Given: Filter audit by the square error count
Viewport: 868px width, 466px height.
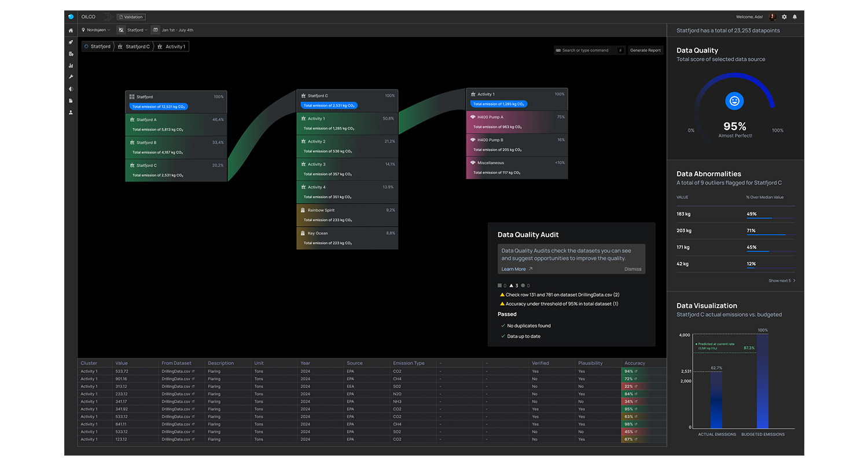Looking at the screenshot, I should 502,286.
